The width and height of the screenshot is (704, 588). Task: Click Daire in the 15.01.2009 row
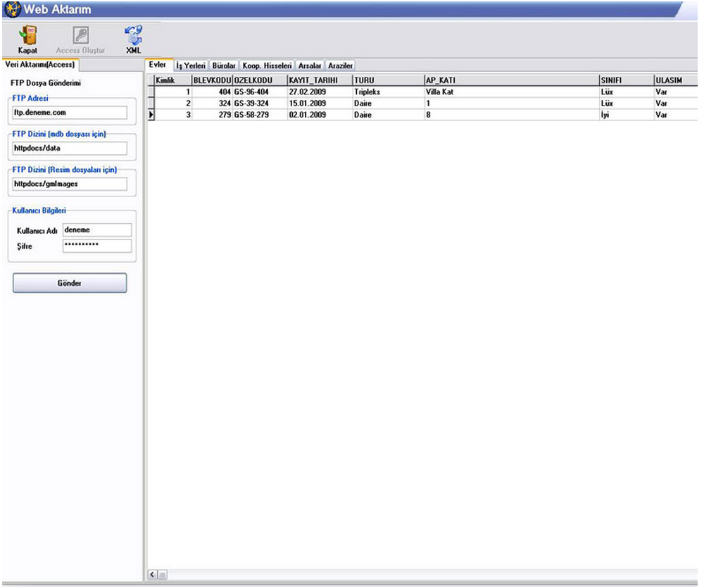pos(389,104)
